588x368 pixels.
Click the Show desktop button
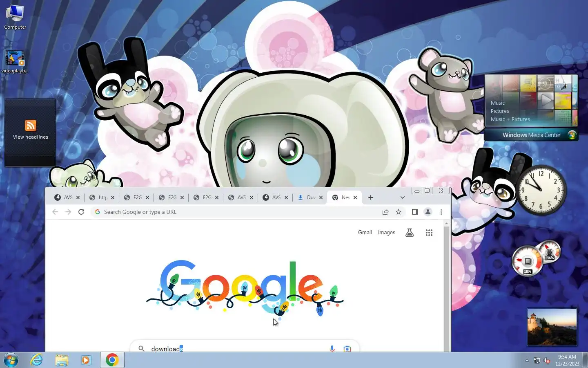pos(585,360)
